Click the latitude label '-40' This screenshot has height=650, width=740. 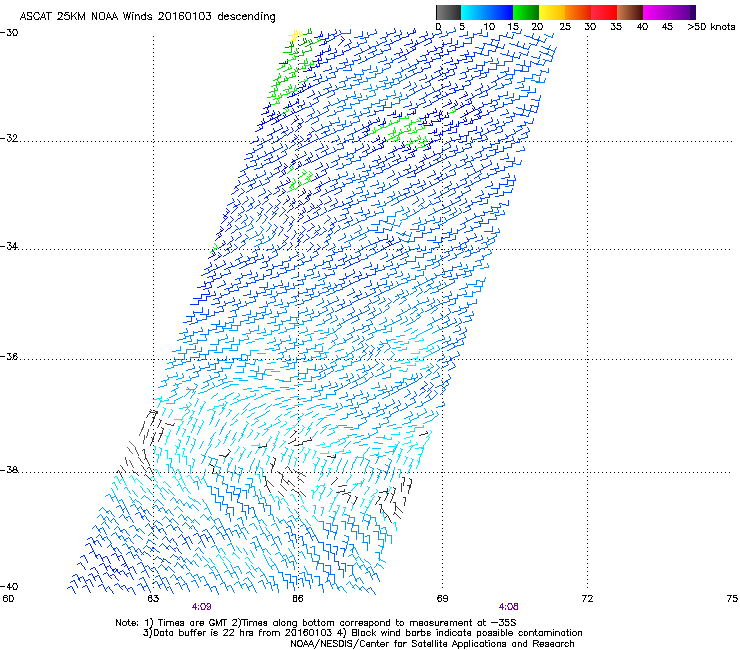pyautogui.click(x=9, y=586)
